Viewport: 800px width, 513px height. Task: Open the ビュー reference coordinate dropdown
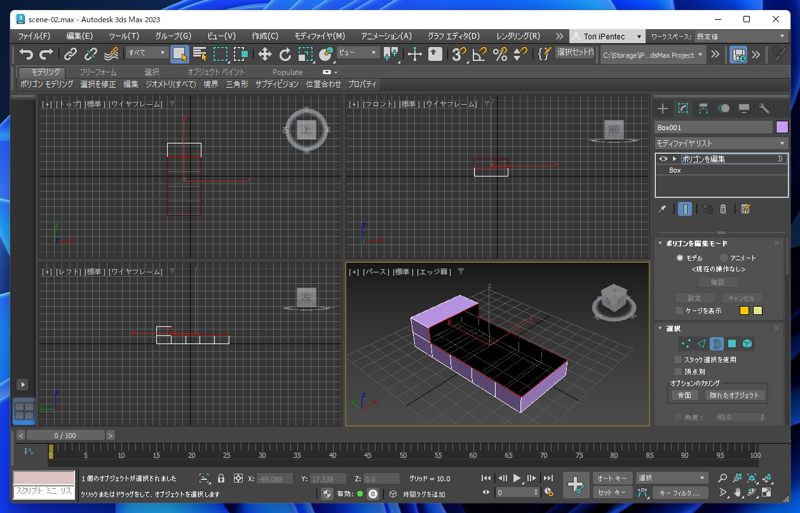358,53
